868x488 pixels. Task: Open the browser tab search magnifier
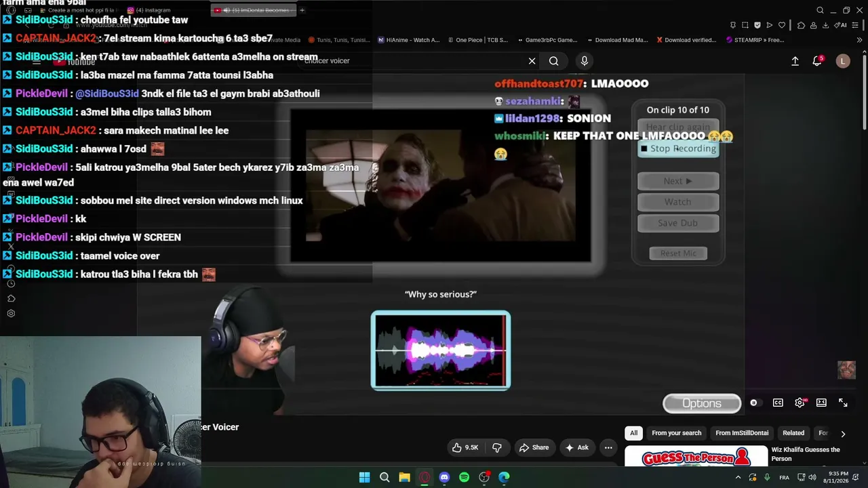click(x=820, y=10)
